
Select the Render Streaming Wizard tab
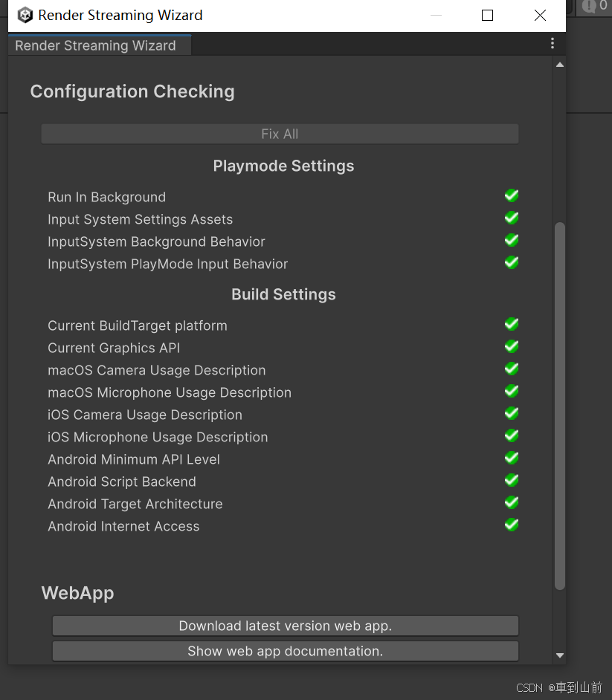[100, 45]
